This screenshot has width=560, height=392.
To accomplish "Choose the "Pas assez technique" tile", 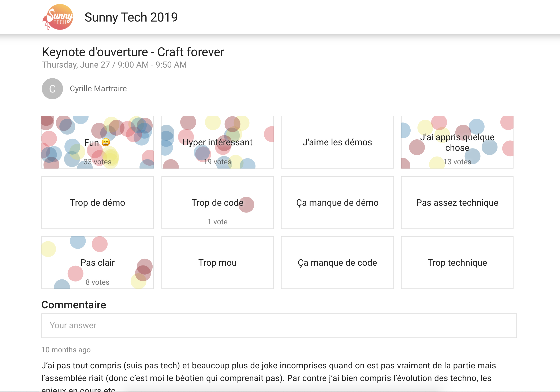I will click(x=457, y=203).
